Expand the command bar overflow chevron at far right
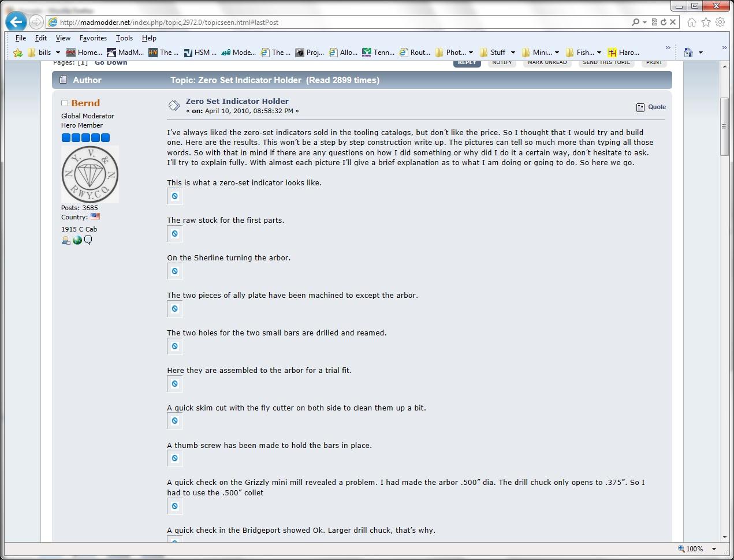 click(724, 48)
